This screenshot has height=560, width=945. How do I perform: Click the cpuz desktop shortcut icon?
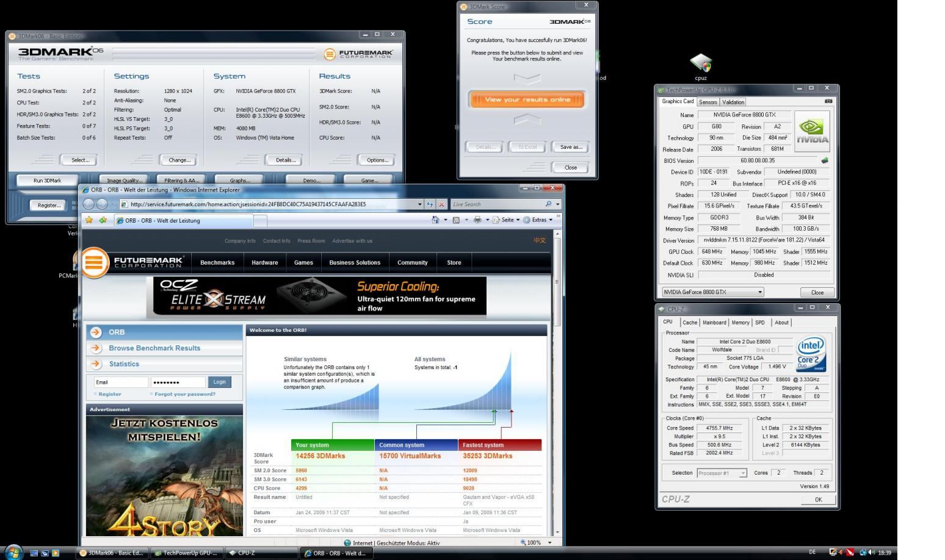pos(701,63)
